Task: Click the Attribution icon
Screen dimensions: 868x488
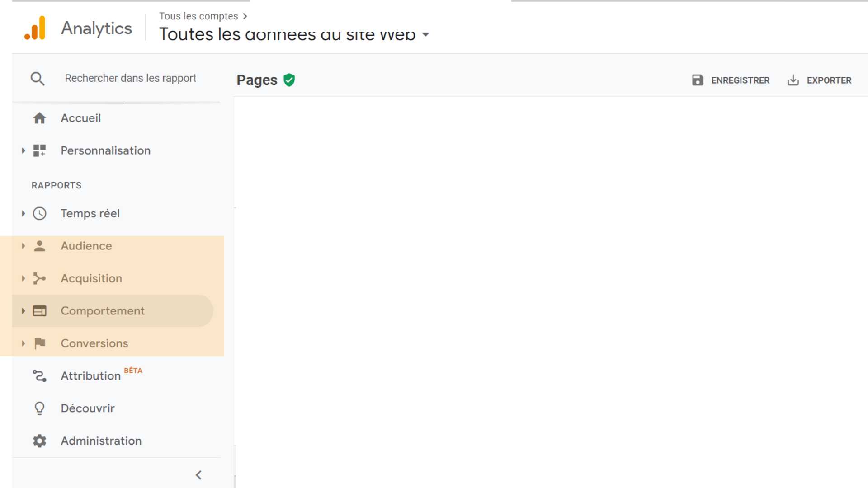Action: [40, 375]
